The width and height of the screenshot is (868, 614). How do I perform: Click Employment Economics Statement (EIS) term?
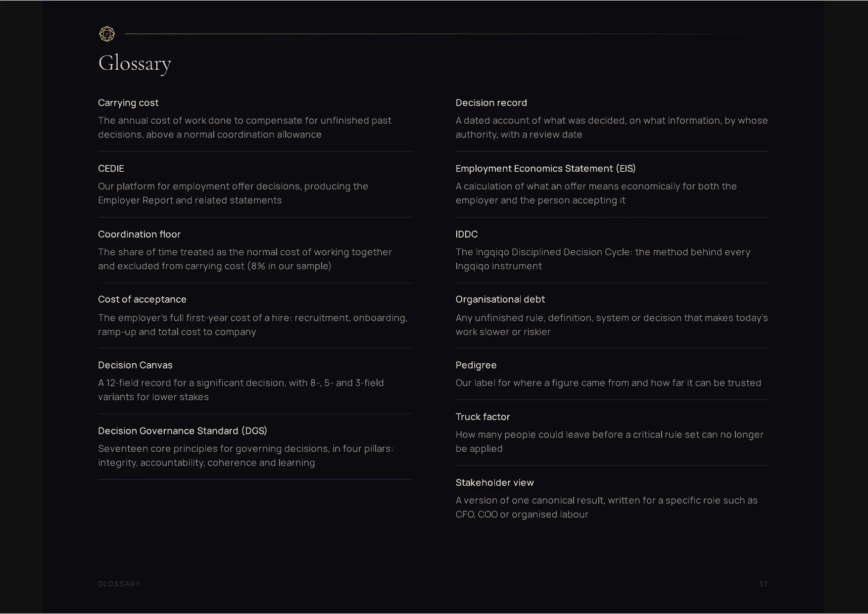point(545,169)
